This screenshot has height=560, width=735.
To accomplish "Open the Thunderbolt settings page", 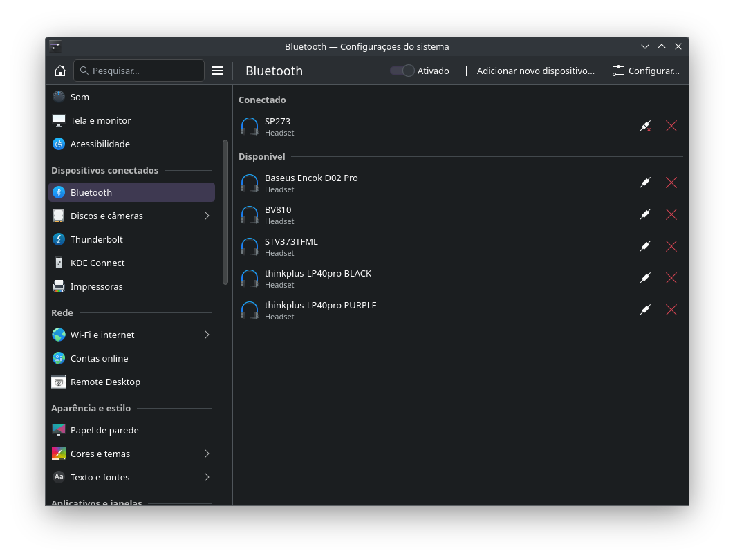I will (131, 239).
